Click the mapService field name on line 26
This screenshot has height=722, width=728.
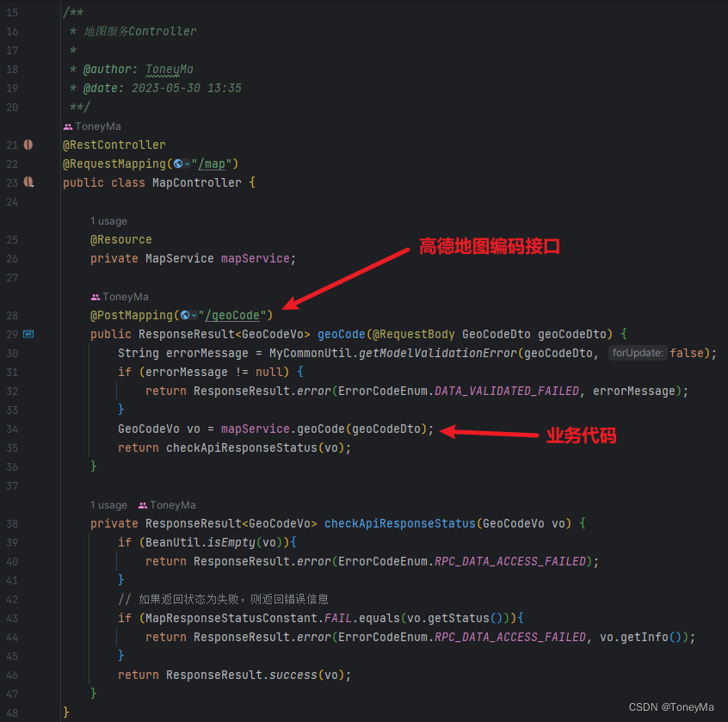click(x=256, y=259)
